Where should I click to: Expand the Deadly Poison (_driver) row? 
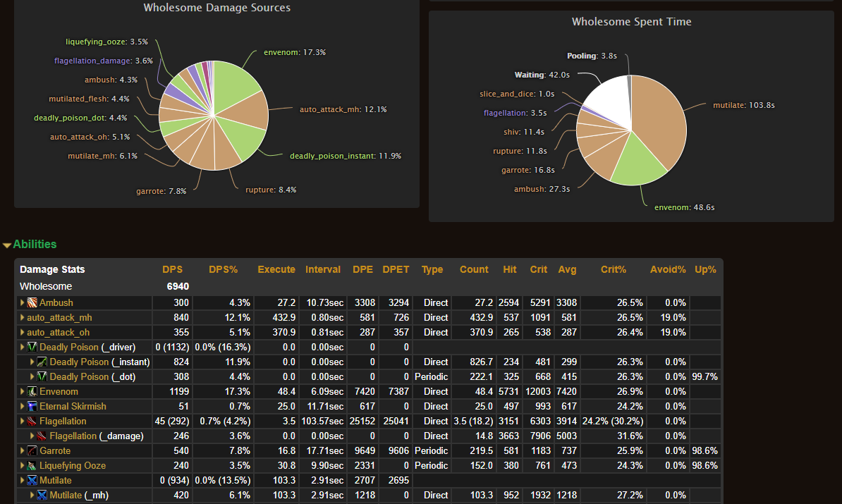(22, 348)
